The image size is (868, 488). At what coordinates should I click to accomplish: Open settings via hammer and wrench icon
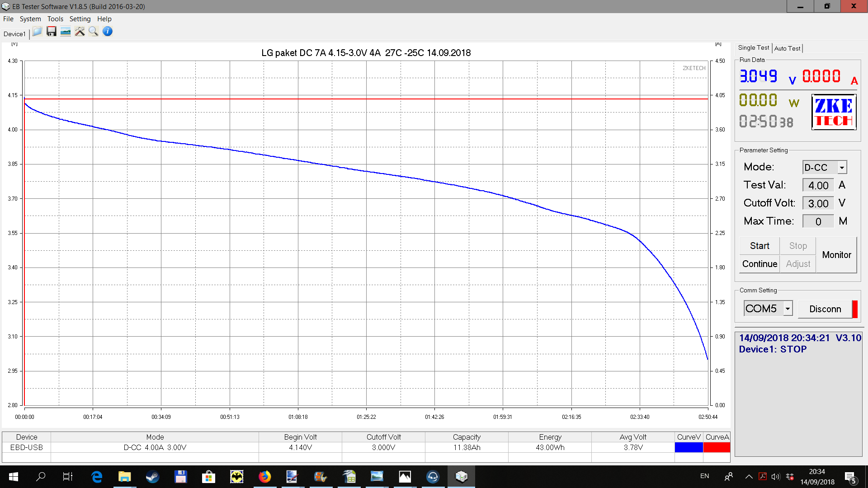[x=80, y=32]
